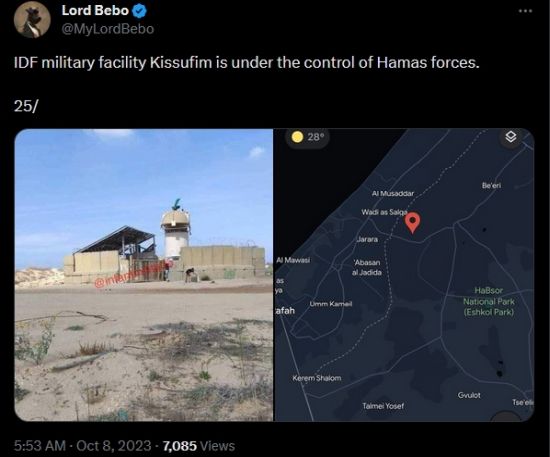Image resolution: width=550 pixels, height=457 pixels.
Task: Click the blue verified badge
Action: (140, 11)
